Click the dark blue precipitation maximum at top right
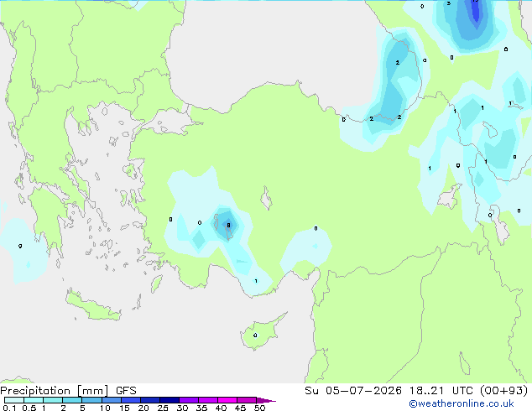This screenshot has width=532, height=411. (477, 12)
